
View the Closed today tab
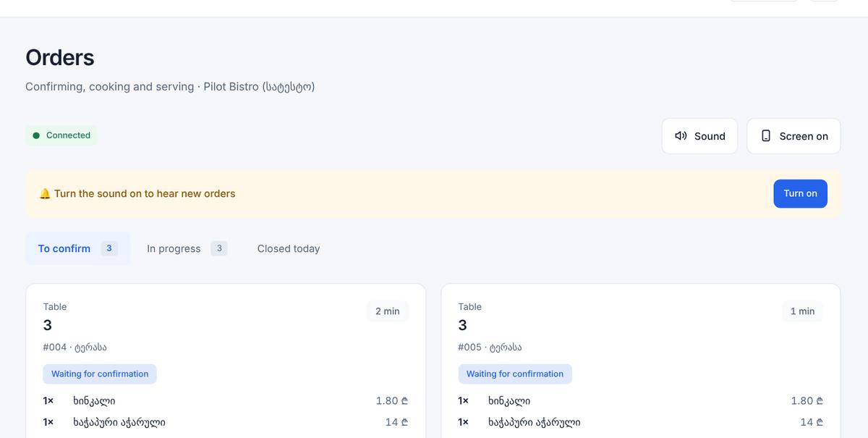pyautogui.click(x=289, y=248)
